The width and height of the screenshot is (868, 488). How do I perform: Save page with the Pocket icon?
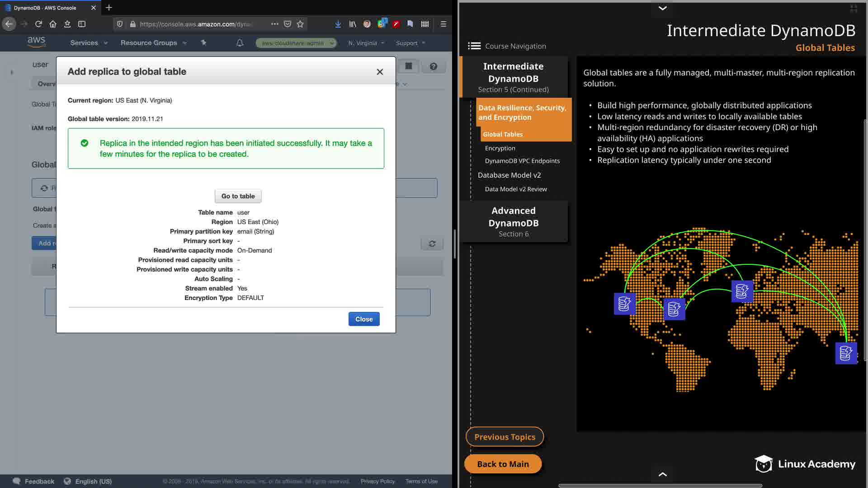pos(288,24)
